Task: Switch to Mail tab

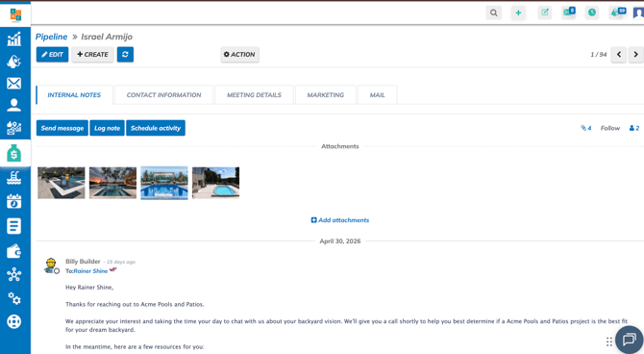Action: tap(378, 95)
